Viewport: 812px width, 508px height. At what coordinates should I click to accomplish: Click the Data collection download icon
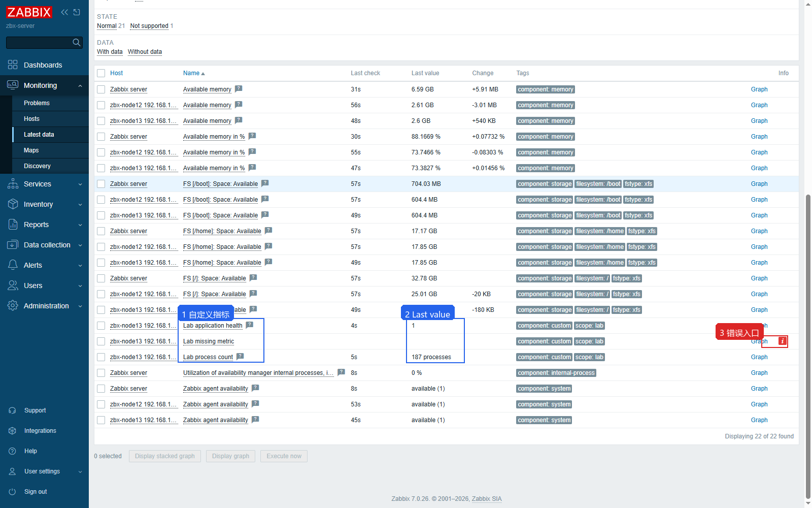coord(13,245)
